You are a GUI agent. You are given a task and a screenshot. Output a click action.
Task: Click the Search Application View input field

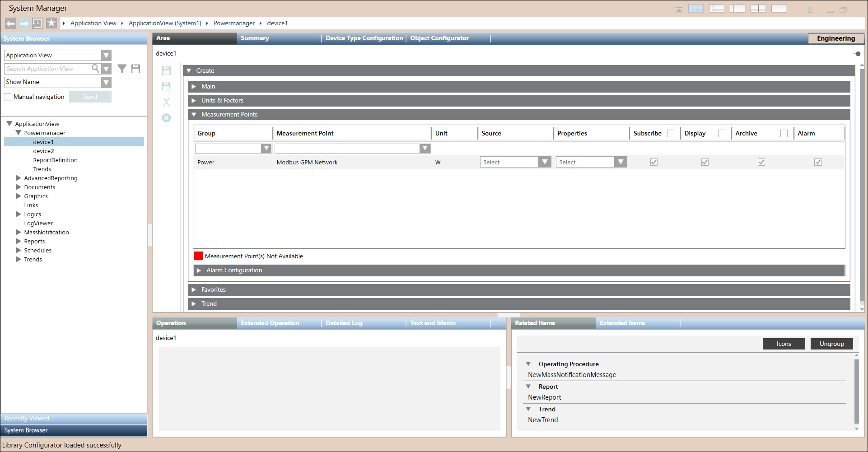47,69
